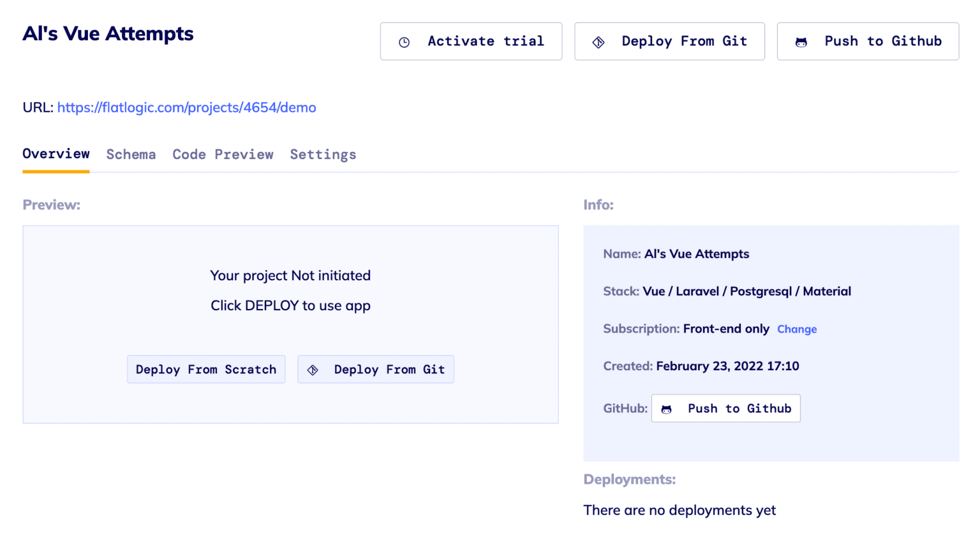The image size is (980, 533).
Task: Switch to the Schema tab
Action: pos(131,154)
